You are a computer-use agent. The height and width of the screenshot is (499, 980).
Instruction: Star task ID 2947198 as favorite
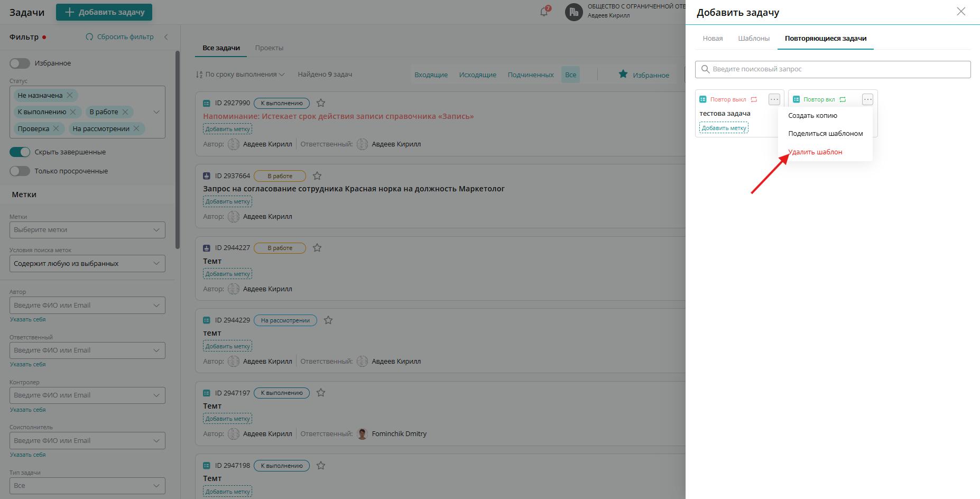tap(321, 466)
